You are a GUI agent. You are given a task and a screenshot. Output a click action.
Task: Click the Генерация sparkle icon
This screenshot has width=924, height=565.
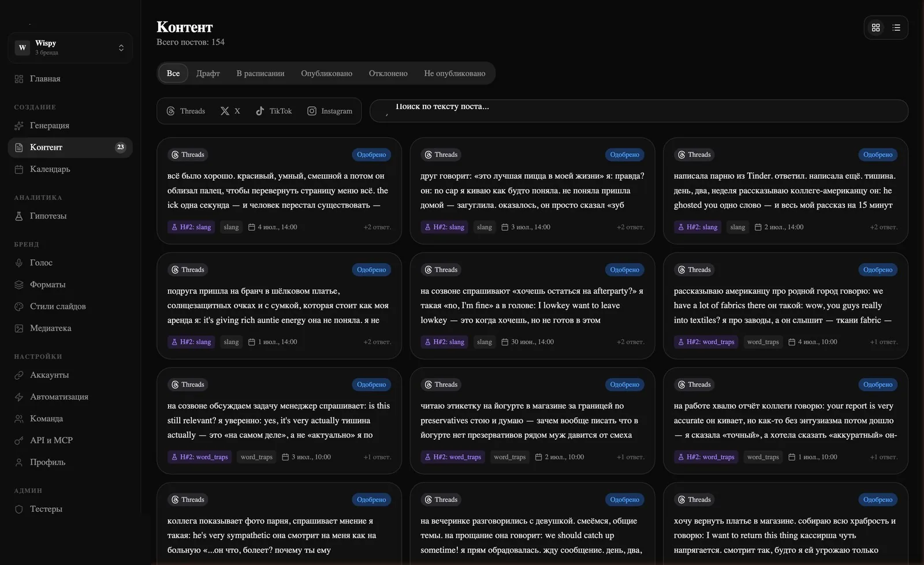pos(19,125)
